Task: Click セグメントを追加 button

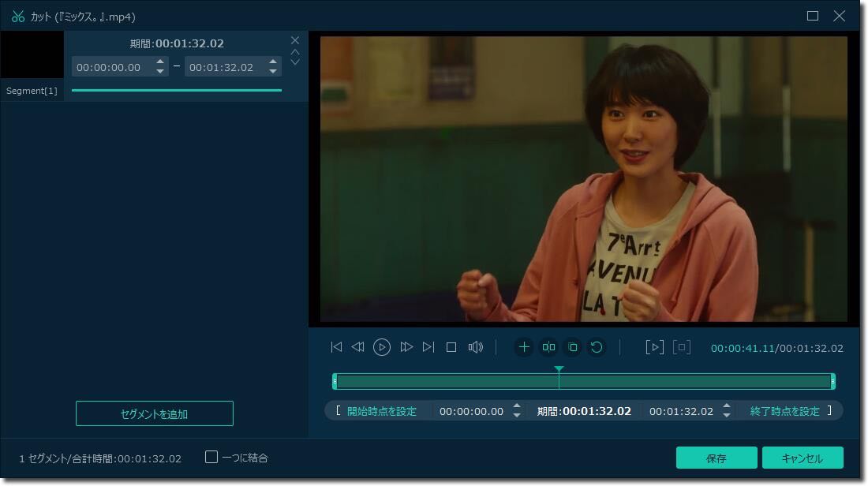Action: 155,413
